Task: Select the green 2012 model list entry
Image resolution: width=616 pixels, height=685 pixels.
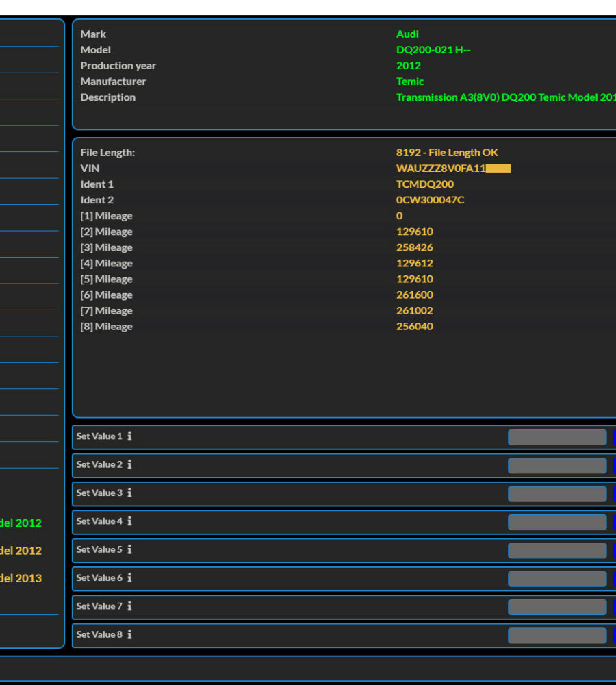Action: click(x=21, y=523)
